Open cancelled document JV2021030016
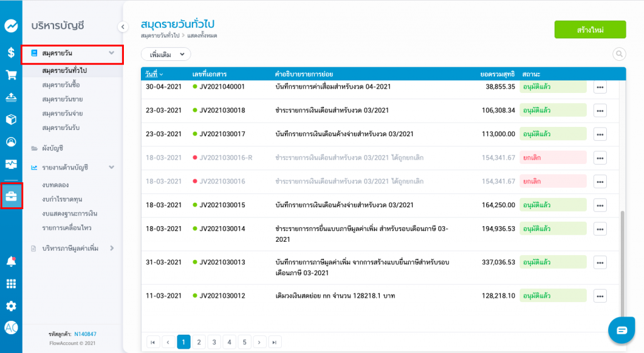Image resolution: width=644 pixels, height=353 pixels. pyautogui.click(x=222, y=182)
